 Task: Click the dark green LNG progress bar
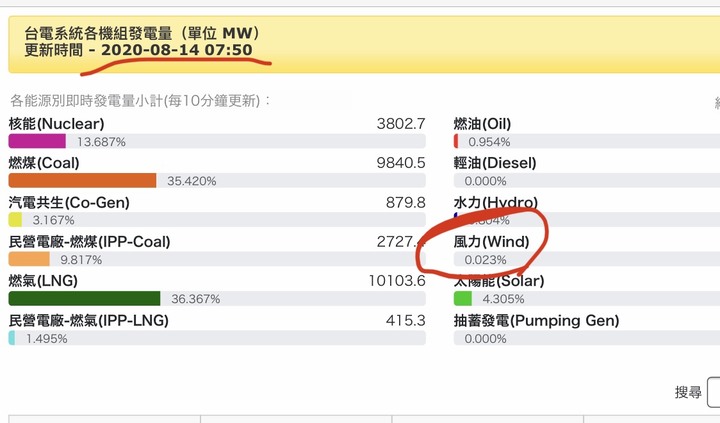(84, 299)
